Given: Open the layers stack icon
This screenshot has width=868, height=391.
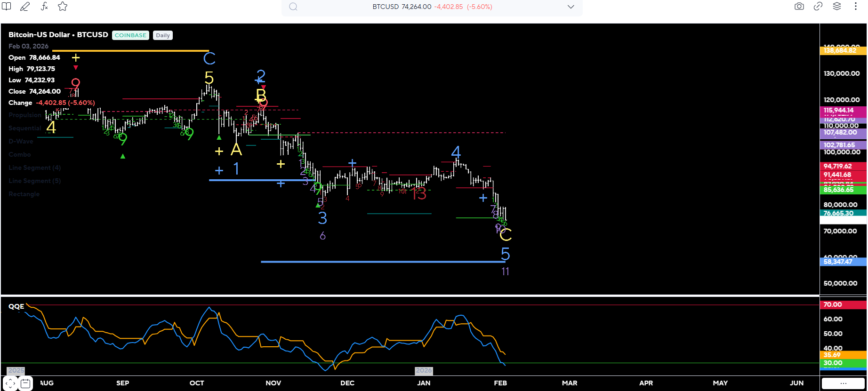Looking at the screenshot, I should [837, 7].
